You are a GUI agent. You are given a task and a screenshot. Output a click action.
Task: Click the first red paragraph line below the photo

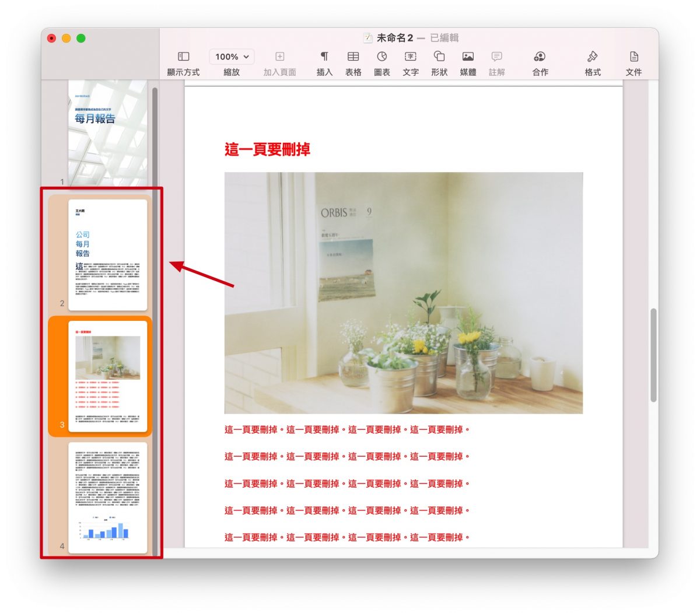pyautogui.click(x=347, y=430)
